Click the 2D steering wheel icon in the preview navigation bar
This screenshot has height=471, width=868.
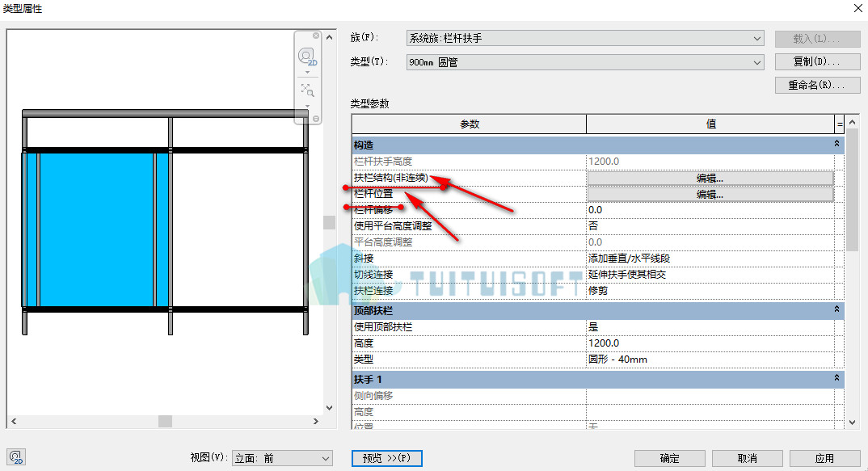[306, 57]
